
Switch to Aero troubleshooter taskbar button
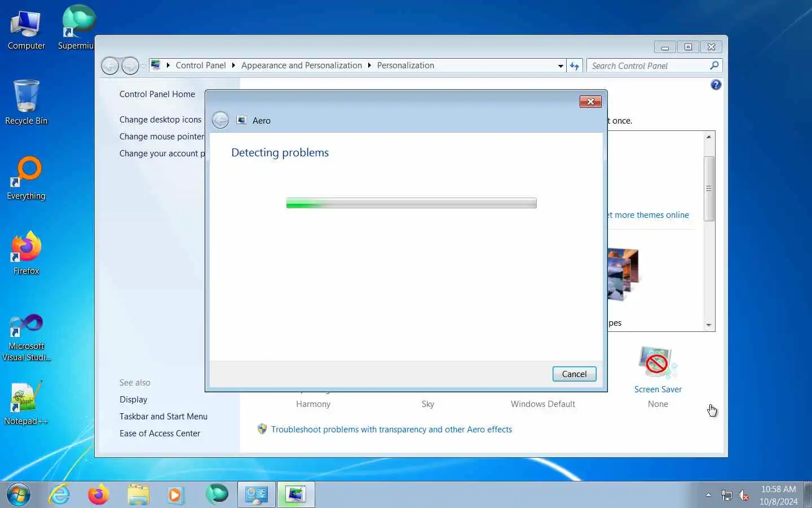point(295,495)
